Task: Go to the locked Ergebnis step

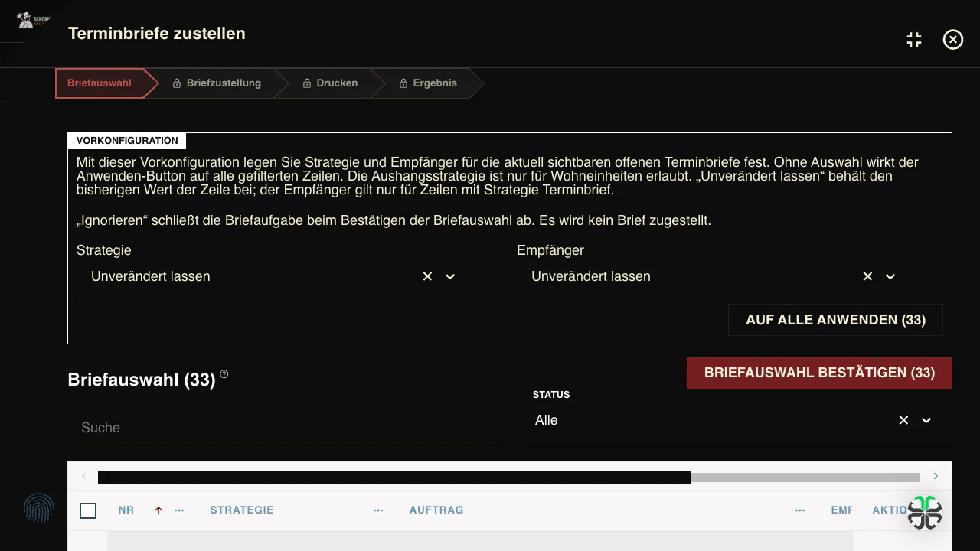Action: click(x=428, y=83)
